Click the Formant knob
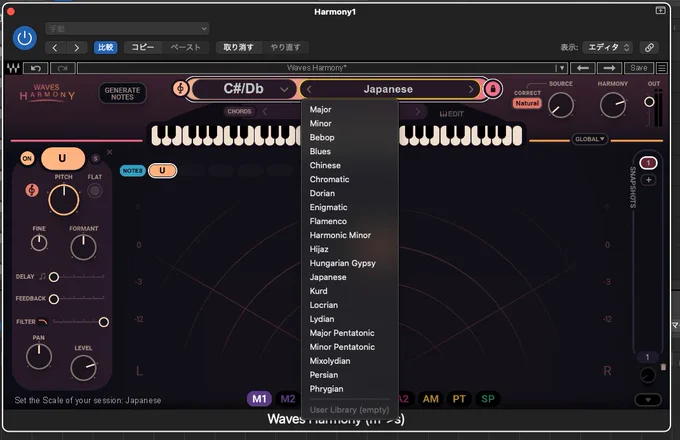Image resolution: width=680 pixels, height=440 pixels. click(x=83, y=247)
